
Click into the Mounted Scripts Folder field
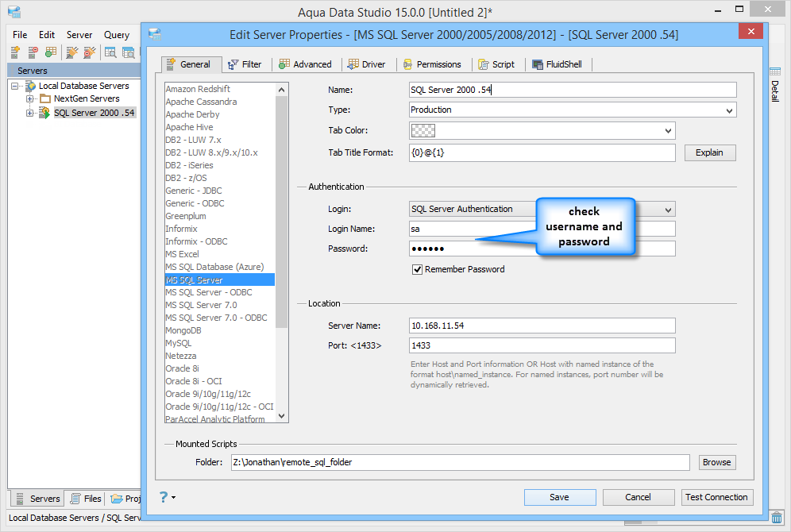pos(460,462)
